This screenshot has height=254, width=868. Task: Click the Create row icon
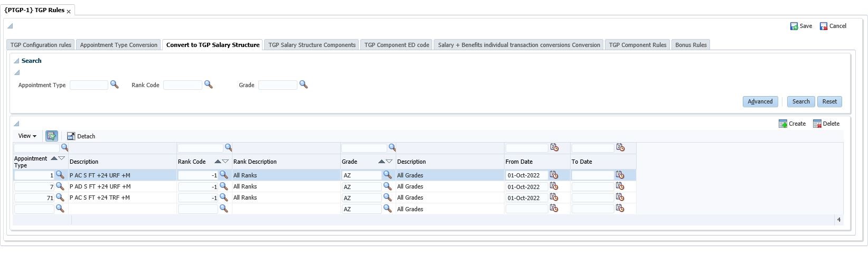pyautogui.click(x=783, y=124)
